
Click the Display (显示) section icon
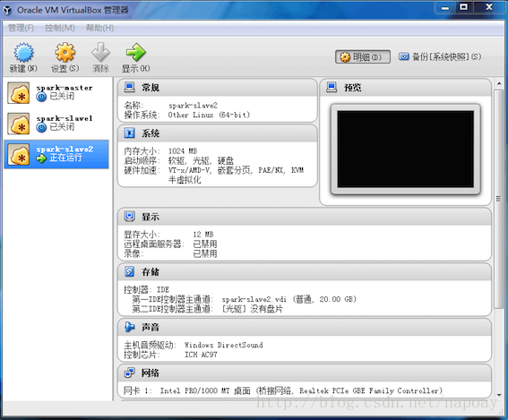tap(130, 217)
